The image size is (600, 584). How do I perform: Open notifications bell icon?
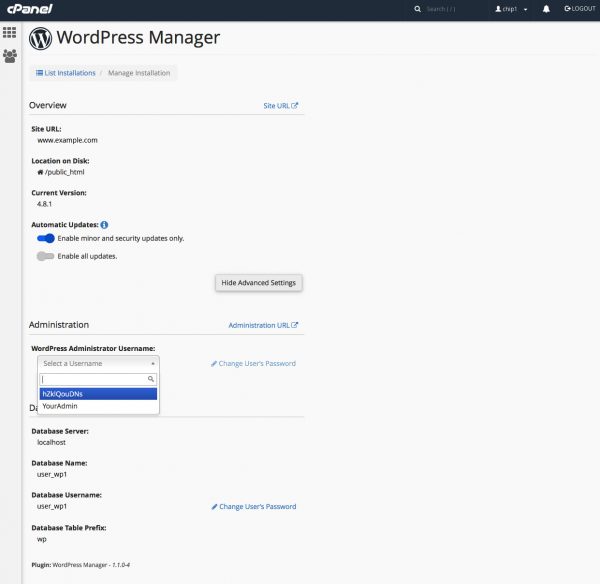point(546,9)
